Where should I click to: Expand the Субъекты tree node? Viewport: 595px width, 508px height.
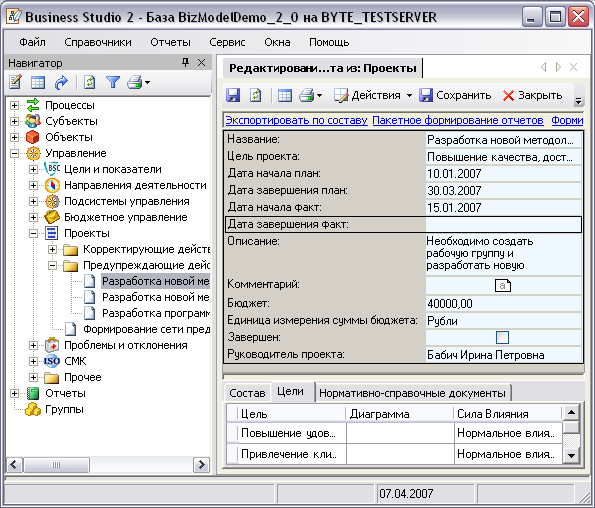[x=14, y=121]
